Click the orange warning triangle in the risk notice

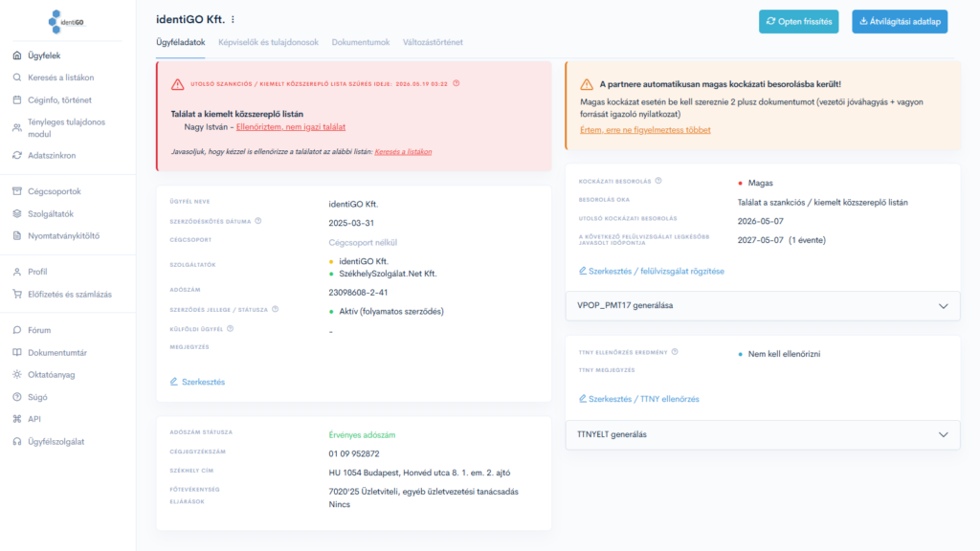587,84
